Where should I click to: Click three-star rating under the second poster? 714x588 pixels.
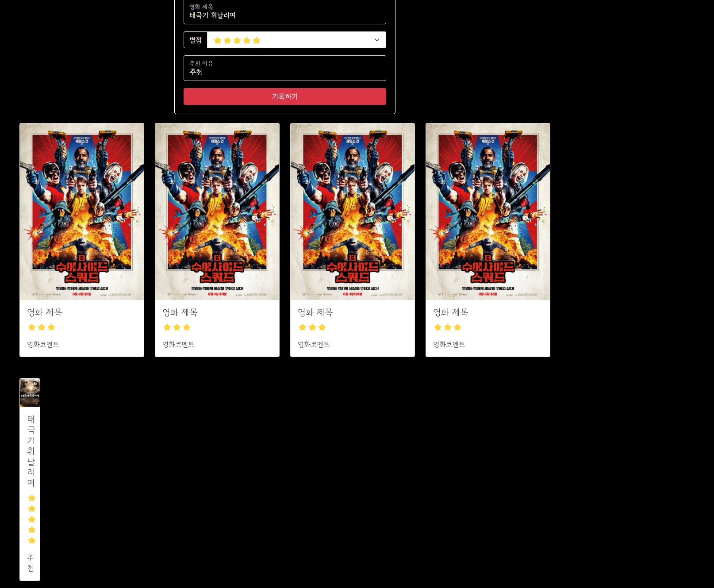tap(177, 327)
